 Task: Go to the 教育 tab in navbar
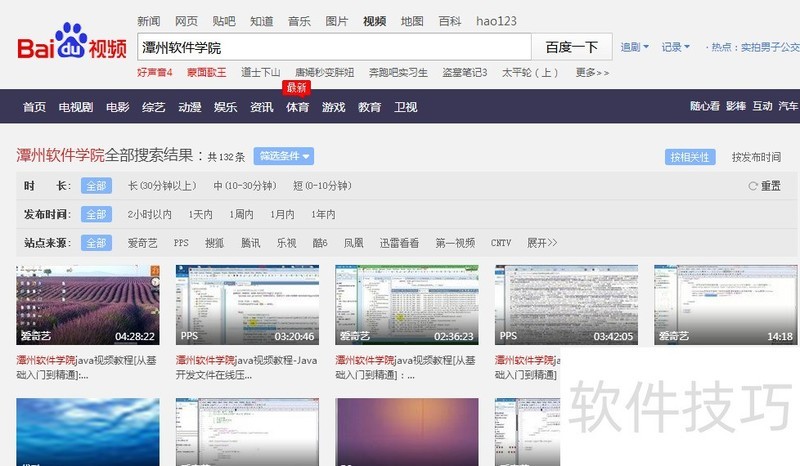tap(369, 107)
